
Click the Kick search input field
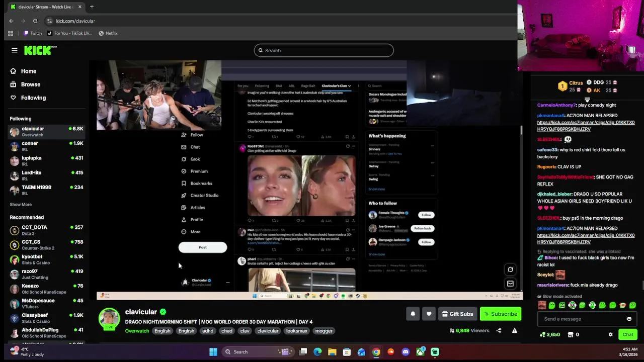pyautogui.click(x=324, y=50)
